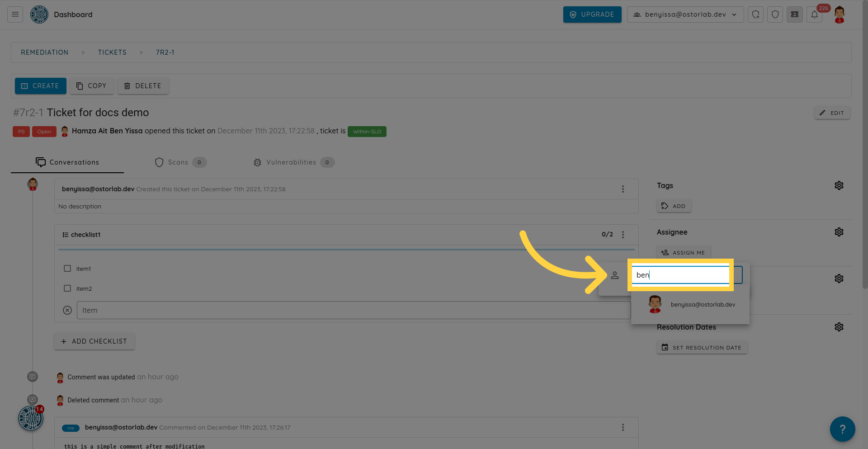Viewport: 868px width, 449px height.
Task: Open checklist1 three-dot options menu
Action: [623, 235]
